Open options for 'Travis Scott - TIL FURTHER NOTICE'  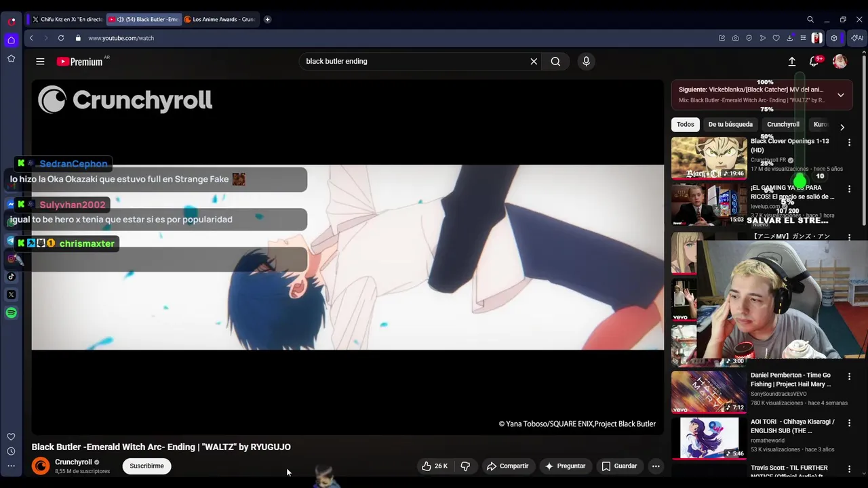click(849, 469)
